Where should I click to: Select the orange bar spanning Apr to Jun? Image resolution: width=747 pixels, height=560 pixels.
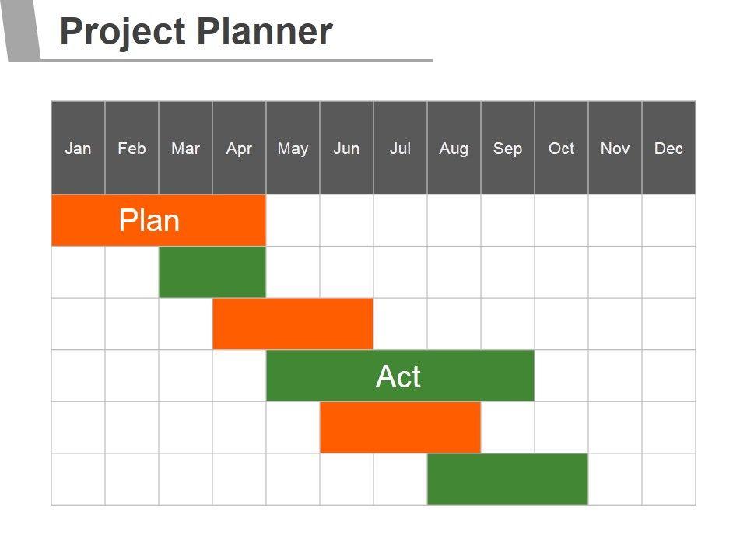tap(293, 324)
